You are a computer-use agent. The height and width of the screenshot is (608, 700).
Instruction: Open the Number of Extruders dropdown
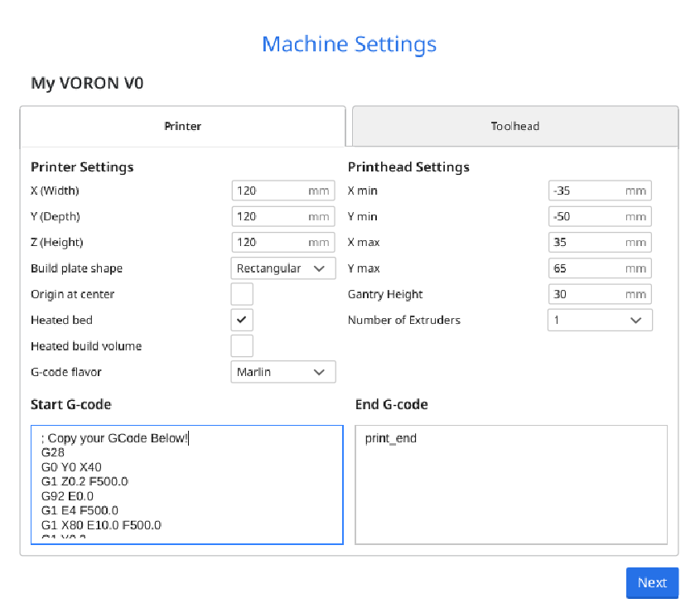coord(599,320)
